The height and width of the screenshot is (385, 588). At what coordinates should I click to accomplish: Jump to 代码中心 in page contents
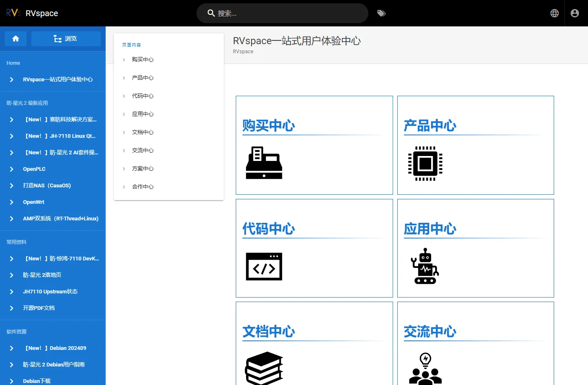(x=143, y=96)
